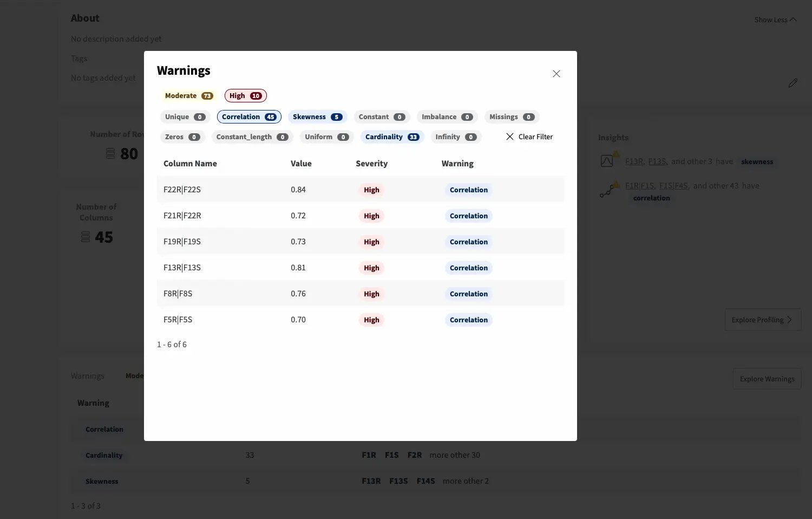Toggle the Zeros warning filter
Viewport: 812px width, 519px height.
(x=182, y=137)
